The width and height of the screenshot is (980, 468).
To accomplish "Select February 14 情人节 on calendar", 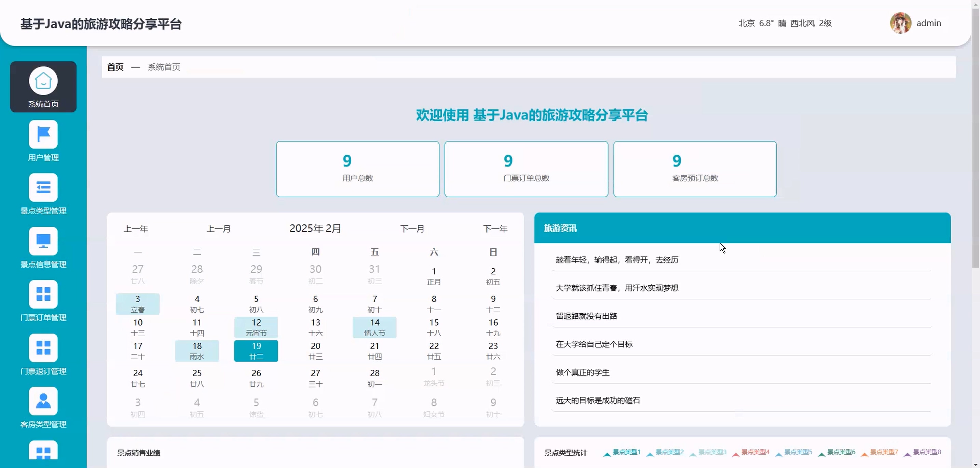I will coord(375,327).
